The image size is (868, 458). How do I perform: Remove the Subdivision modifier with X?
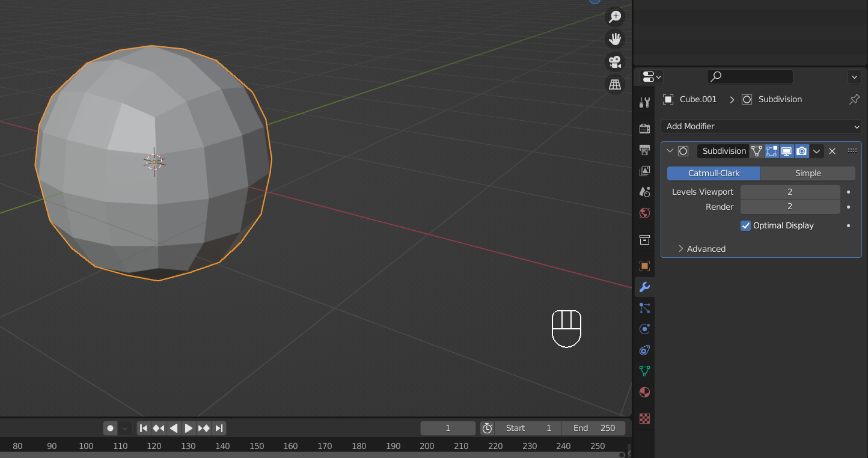833,151
